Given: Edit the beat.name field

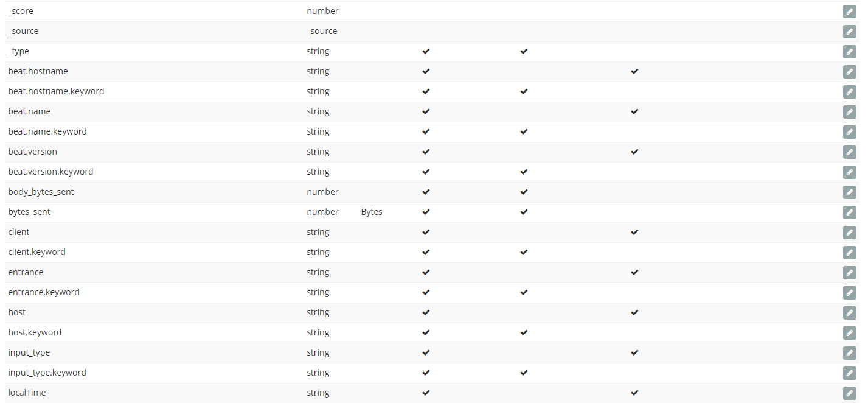Looking at the screenshot, I should pos(849,112).
